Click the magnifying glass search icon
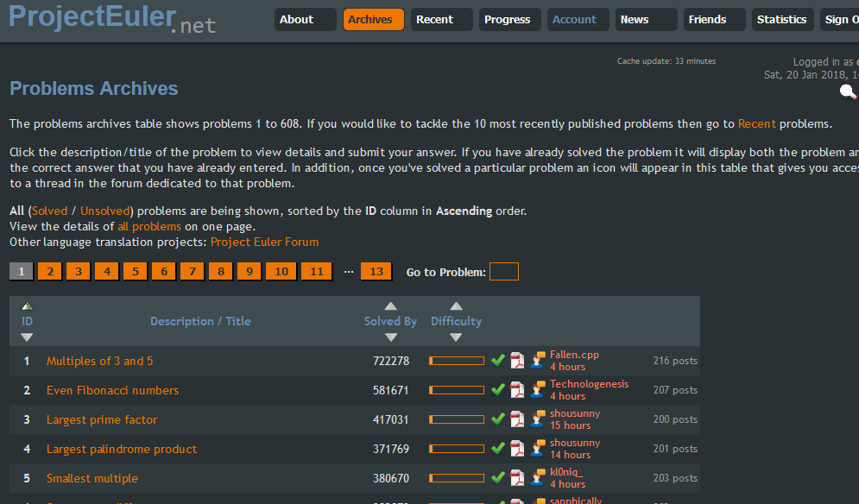Screen dimensions: 859x504 848,91
